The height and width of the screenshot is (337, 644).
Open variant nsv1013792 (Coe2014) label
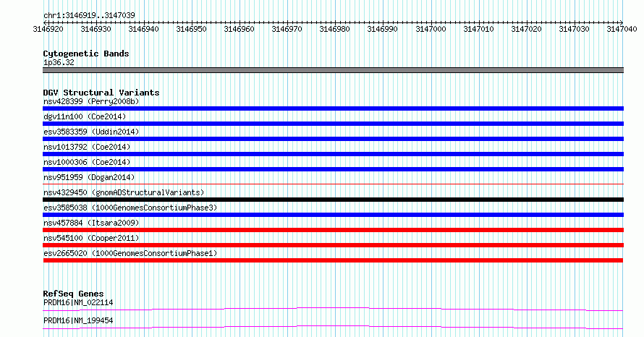[x=87, y=147]
